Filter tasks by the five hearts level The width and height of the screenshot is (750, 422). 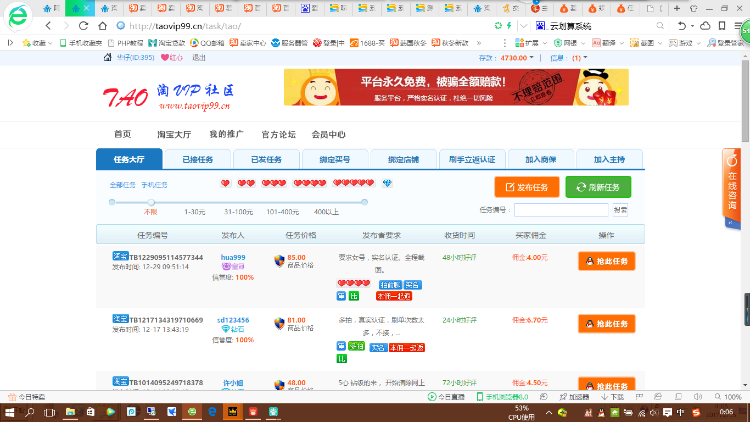click(353, 183)
